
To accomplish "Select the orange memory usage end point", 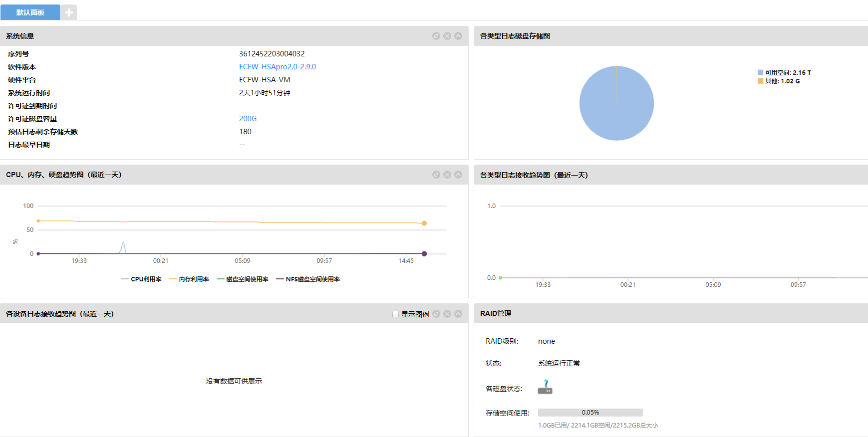I will click(424, 223).
